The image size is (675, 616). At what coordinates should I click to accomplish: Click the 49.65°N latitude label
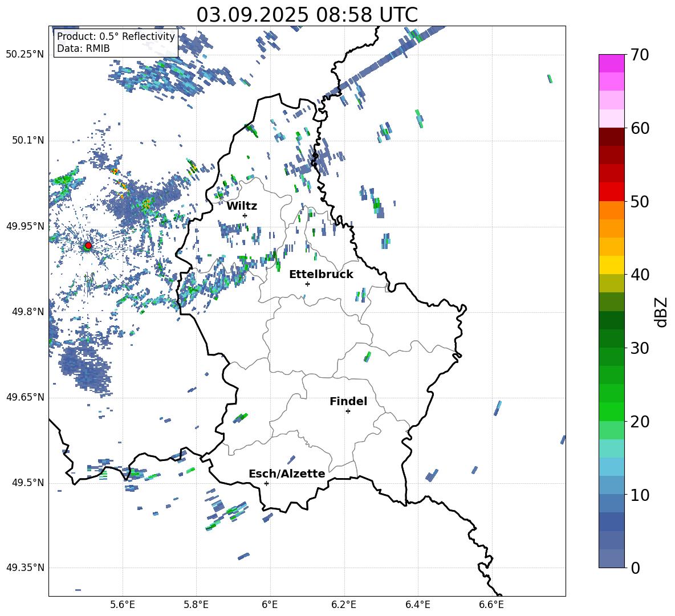25,397
